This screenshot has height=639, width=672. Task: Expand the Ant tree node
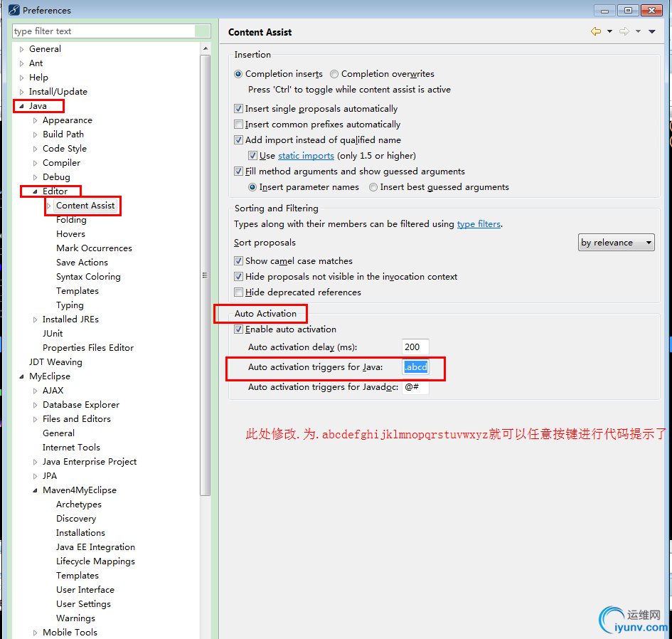(x=21, y=63)
